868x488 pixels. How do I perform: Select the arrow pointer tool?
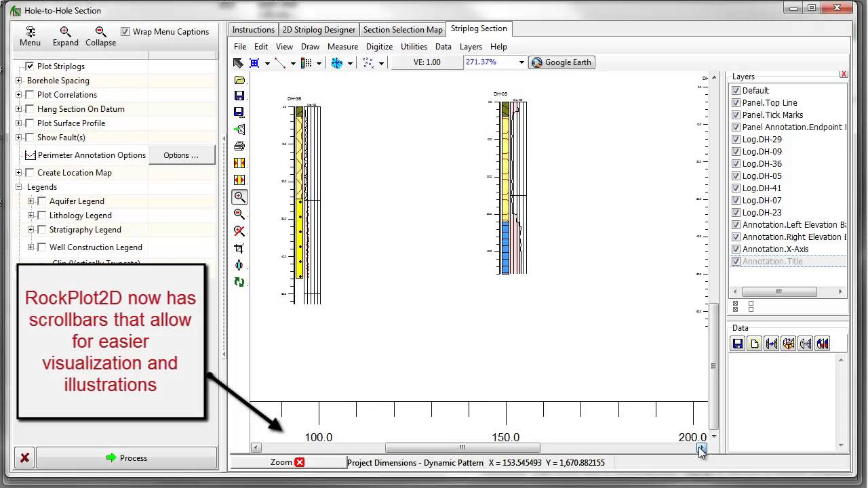click(x=238, y=62)
